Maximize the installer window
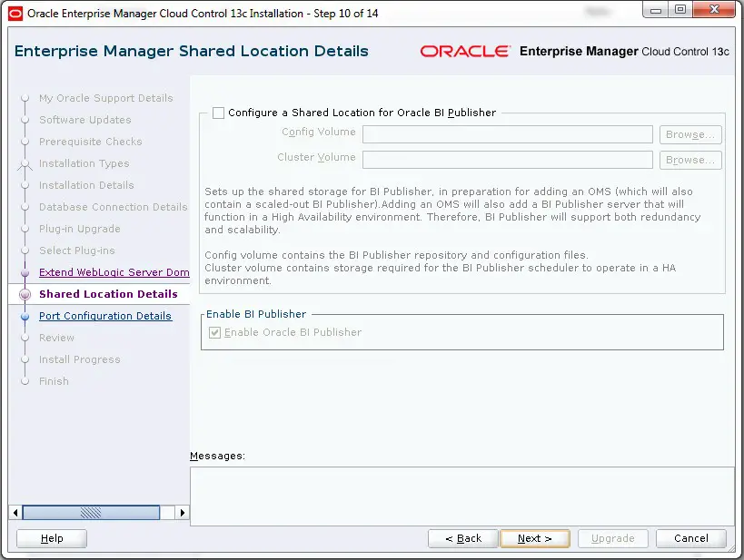The image size is (744, 560). [680, 10]
